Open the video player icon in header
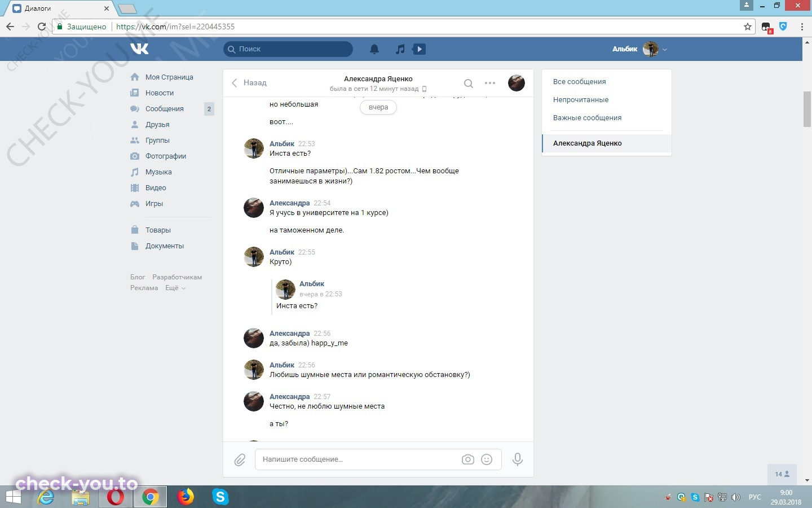Screen dimensions: 812x508 point(419,49)
